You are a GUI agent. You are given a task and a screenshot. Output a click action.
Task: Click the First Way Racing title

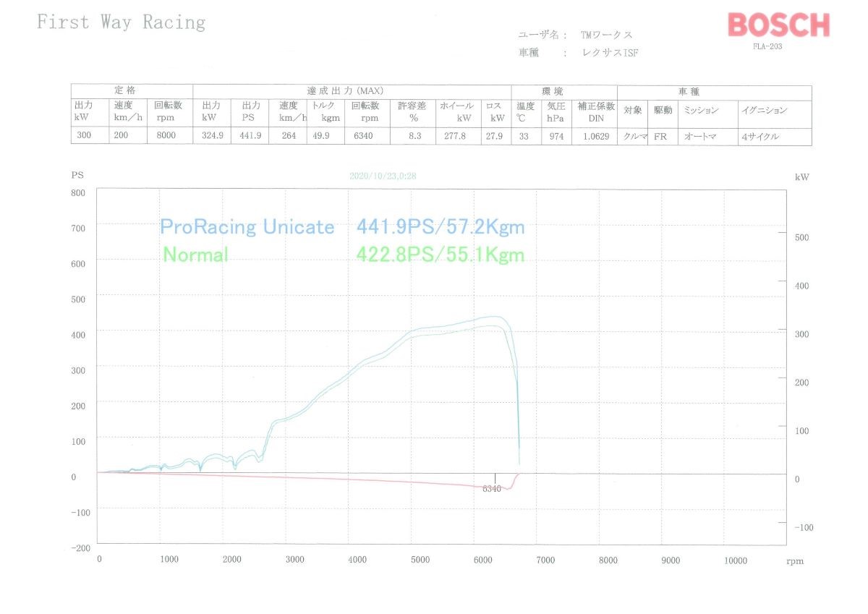pyautogui.click(x=121, y=22)
